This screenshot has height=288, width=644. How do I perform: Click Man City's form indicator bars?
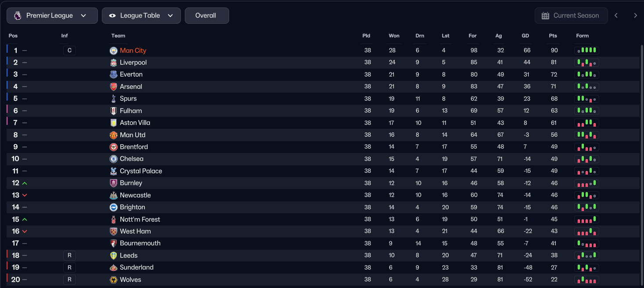(x=586, y=51)
